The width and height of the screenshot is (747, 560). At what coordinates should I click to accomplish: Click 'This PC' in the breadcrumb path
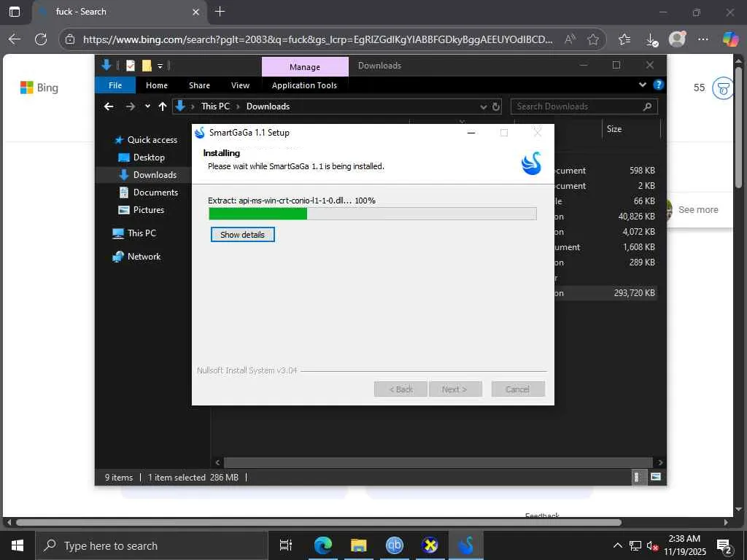click(x=215, y=106)
